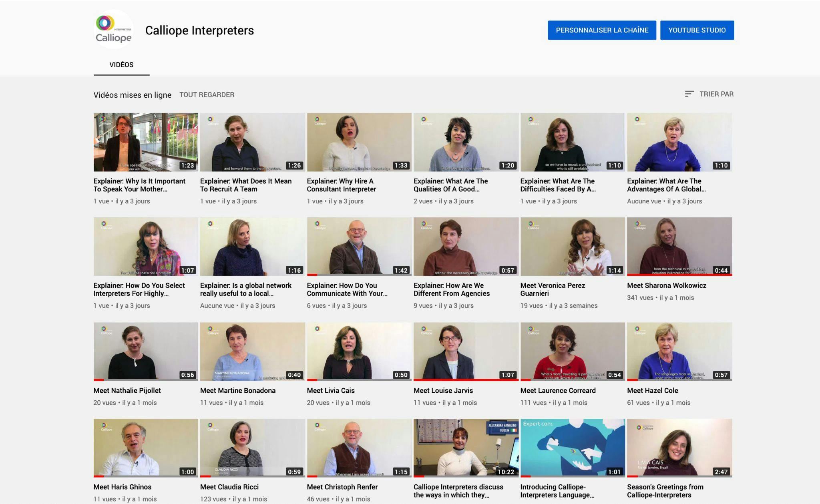Click title Season's Greetings from Calliope-Interpreters

tap(665, 491)
